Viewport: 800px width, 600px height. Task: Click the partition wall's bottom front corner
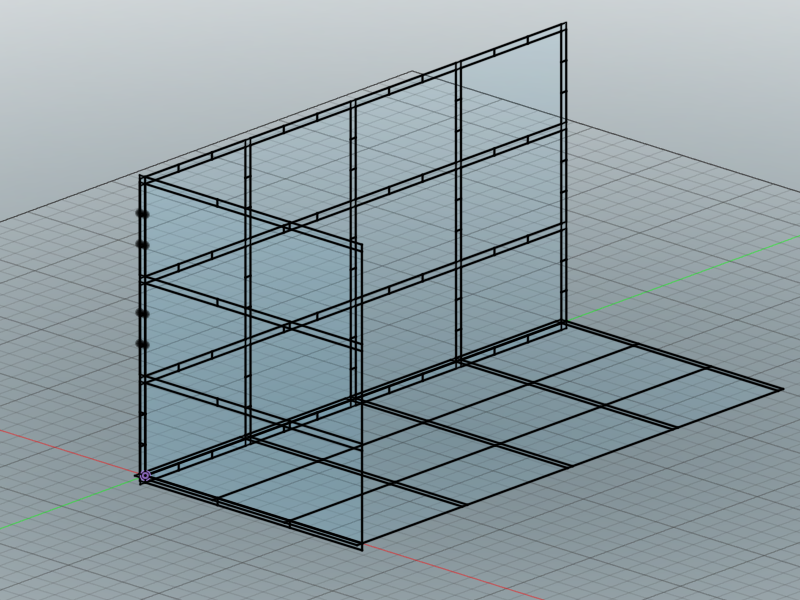point(362,547)
